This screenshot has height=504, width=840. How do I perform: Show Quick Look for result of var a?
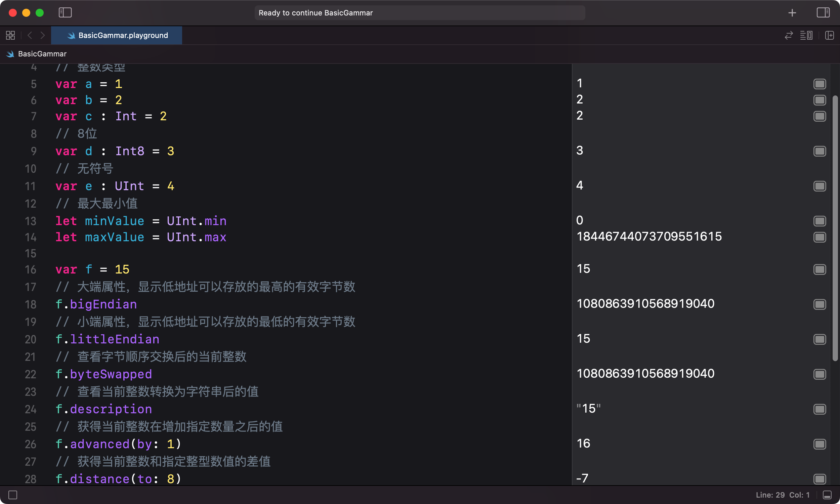820,84
